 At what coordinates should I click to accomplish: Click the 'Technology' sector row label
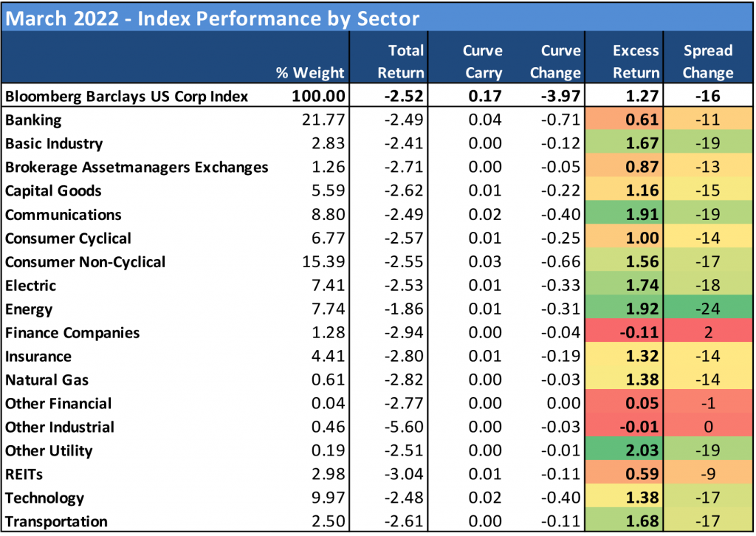pos(44,498)
